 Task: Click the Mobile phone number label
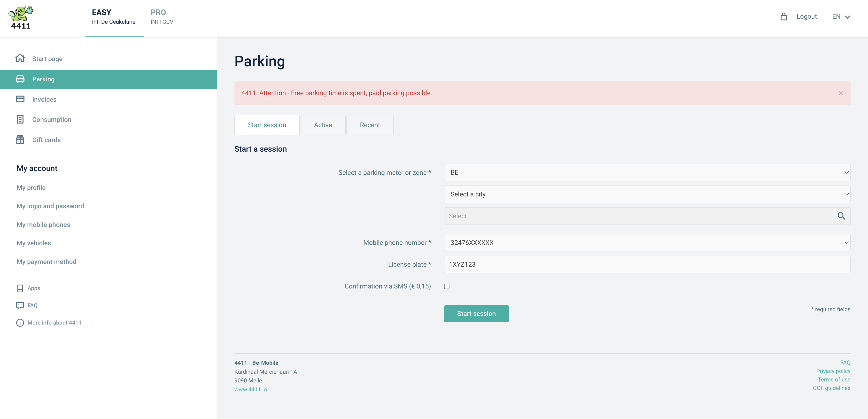[397, 243]
